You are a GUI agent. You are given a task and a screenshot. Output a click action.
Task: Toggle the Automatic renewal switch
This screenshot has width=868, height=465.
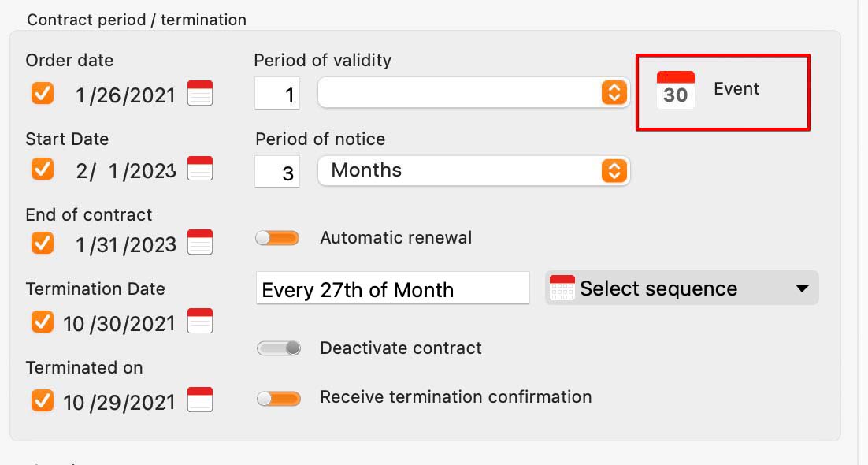[x=277, y=238]
